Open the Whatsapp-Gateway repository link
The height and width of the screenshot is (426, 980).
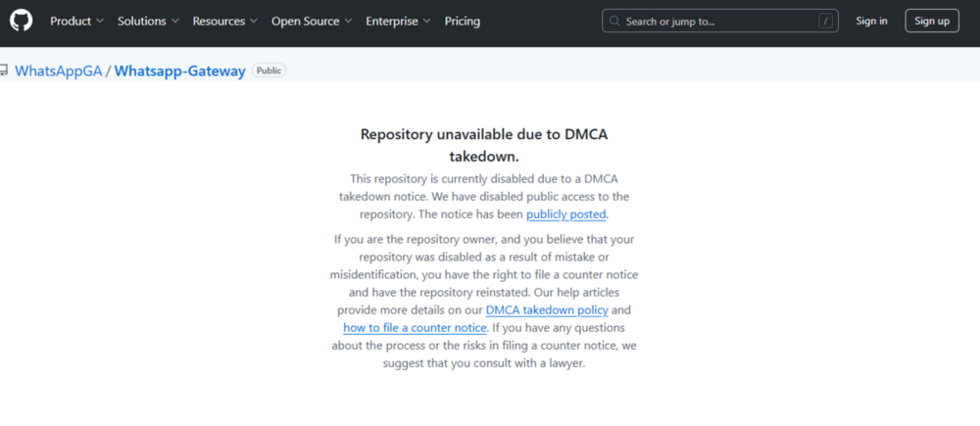click(180, 71)
